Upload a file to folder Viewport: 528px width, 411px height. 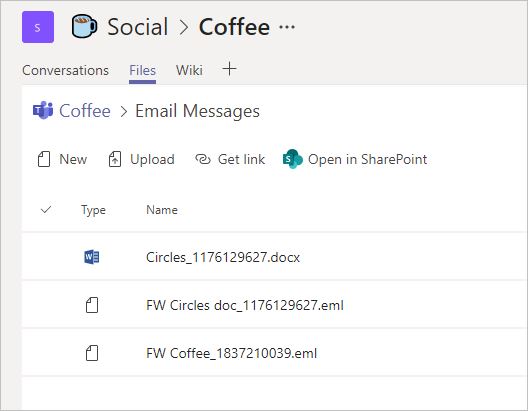pos(141,159)
